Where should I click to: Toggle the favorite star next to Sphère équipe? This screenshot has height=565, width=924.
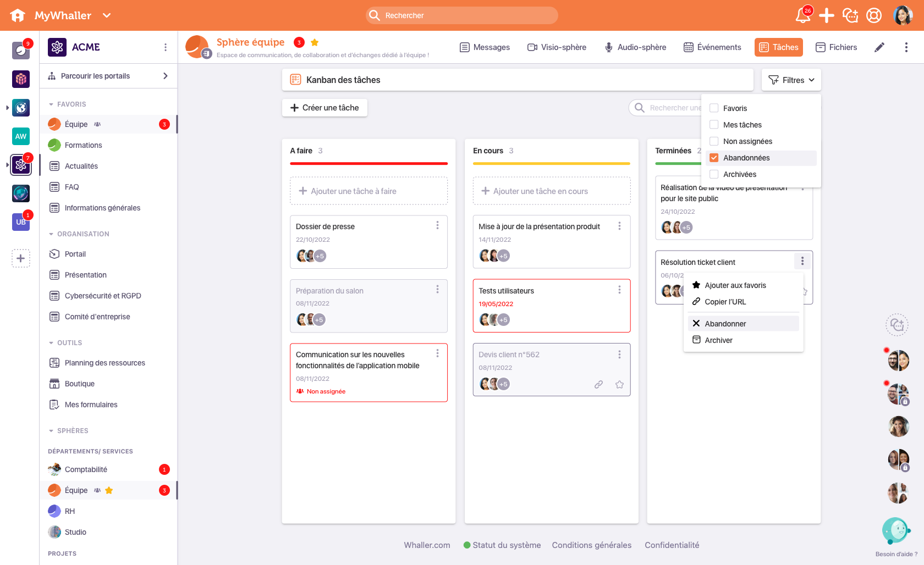click(x=315, y=42)
